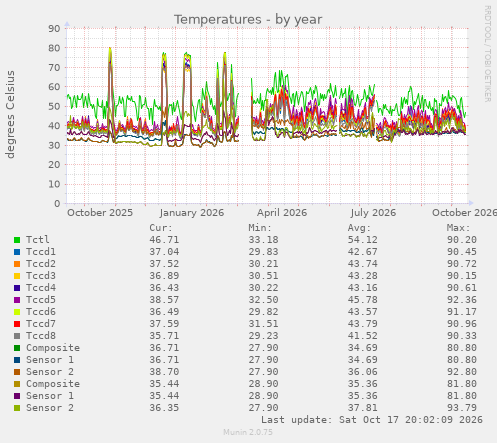This screenshot has width=497, height=443.
Task: Click the 'Tccd6' legend label
Action: tap(41, 312)
